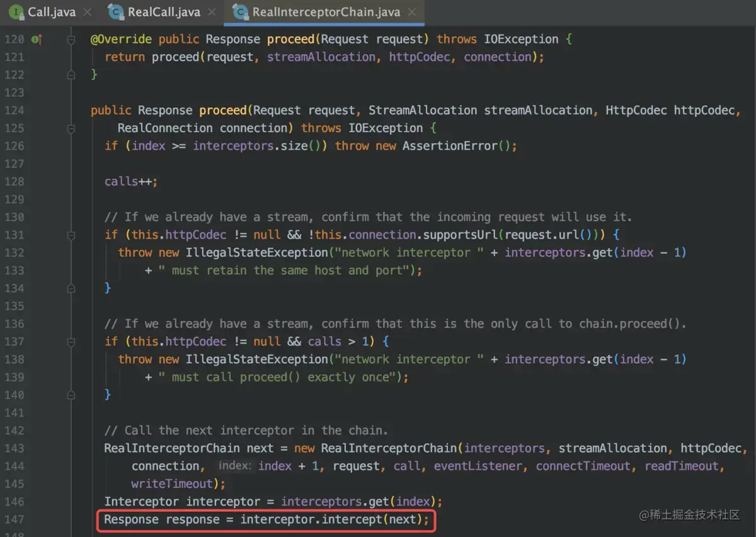Close the Call.java tab
Image resolution: width=756 pixels, height=537 pixels.
[86, 12]
